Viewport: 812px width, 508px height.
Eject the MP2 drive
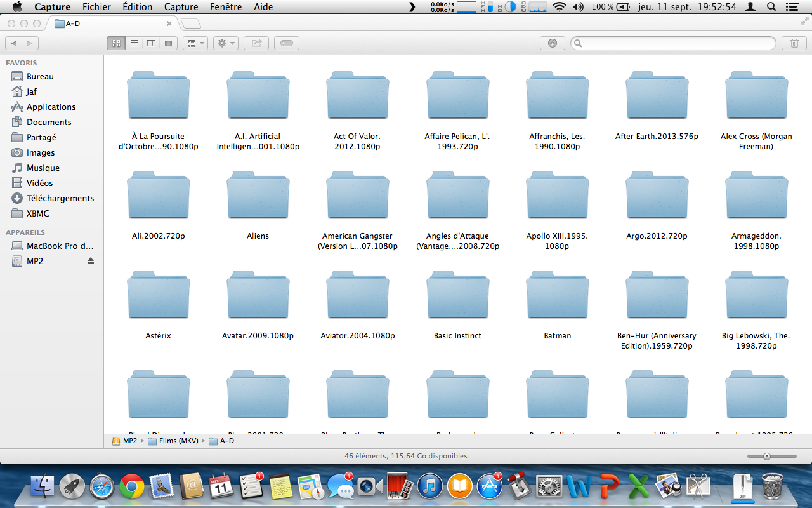(x=91, y=261)
